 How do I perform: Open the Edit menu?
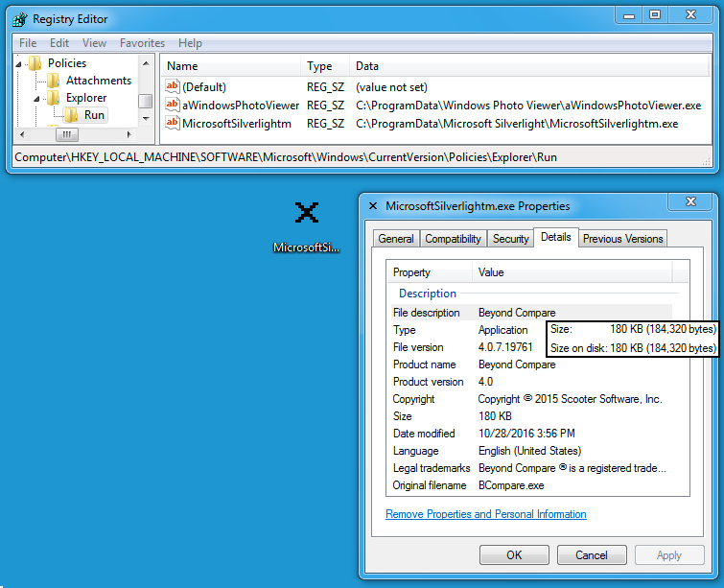(59, 43)
